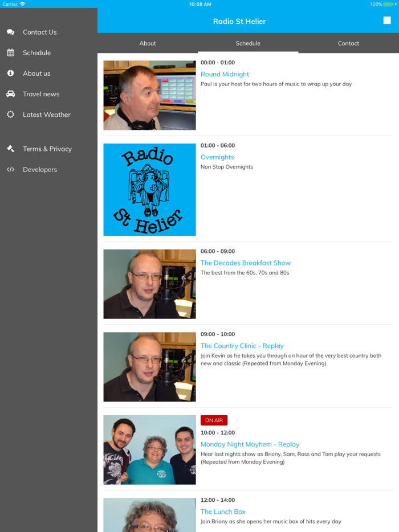Click the Contact Us chat bubbles icon

[10, 32]
